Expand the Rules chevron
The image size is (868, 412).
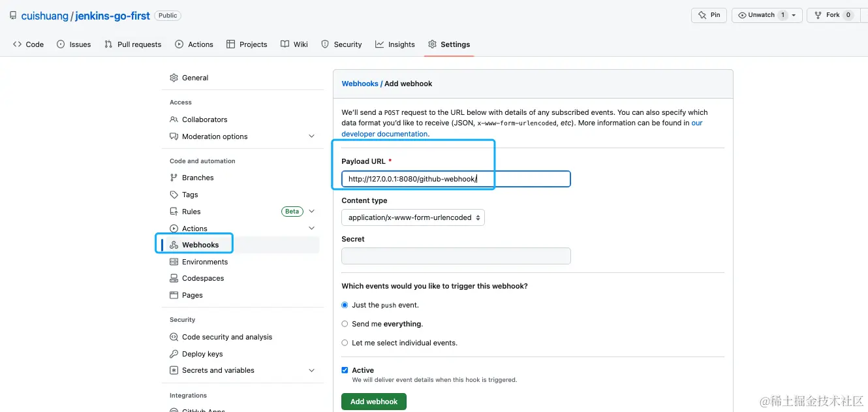click(311, 212)
